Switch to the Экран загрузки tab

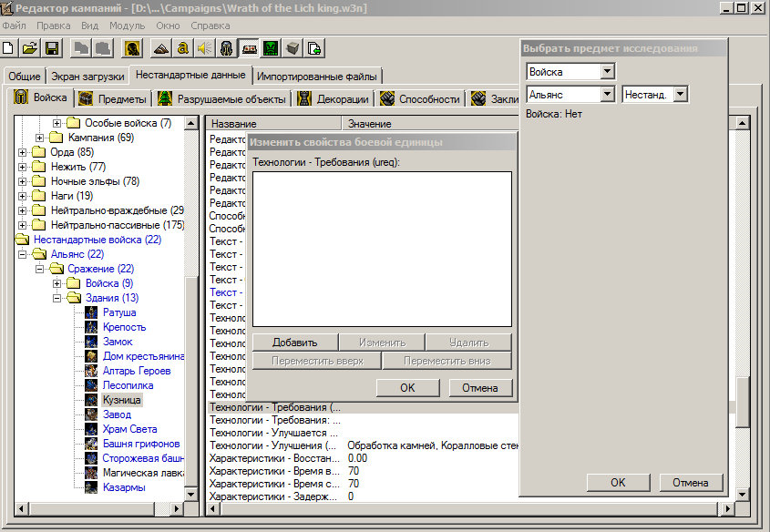[87, 76]
